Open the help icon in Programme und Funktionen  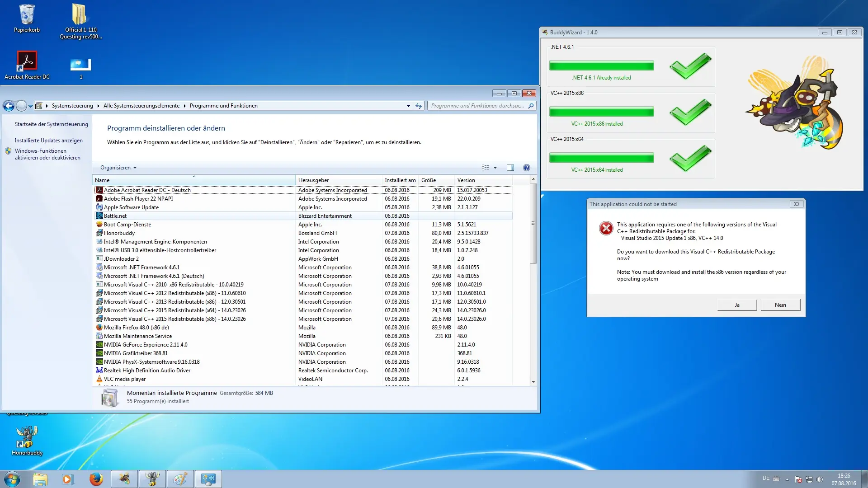tap(526, 168)
